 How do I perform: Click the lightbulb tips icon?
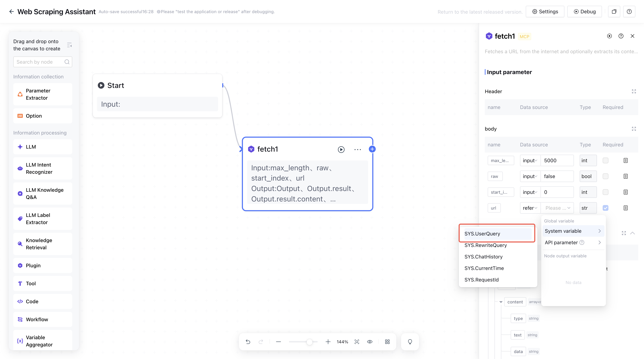tap(410, 342)
